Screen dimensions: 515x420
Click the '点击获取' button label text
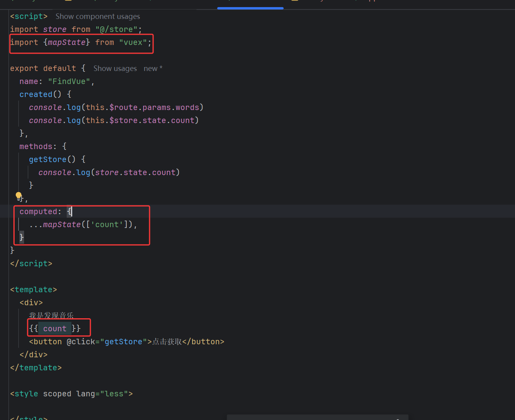(167, 342)
